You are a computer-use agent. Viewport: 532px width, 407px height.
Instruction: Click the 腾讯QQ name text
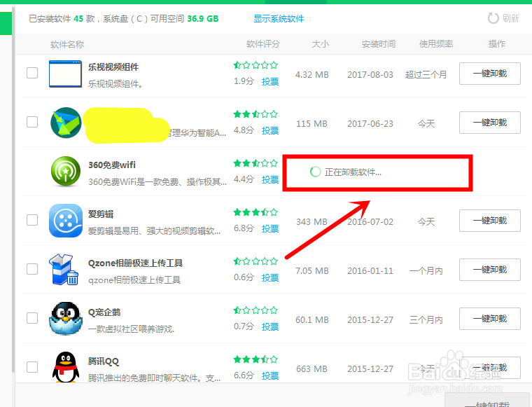click(x=104, y=361)
